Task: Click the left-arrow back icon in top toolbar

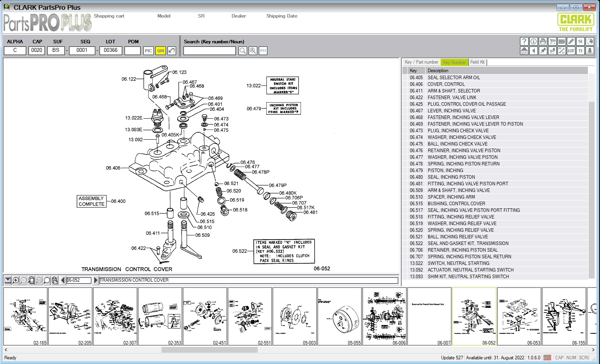Action: [x=534, y=51]
